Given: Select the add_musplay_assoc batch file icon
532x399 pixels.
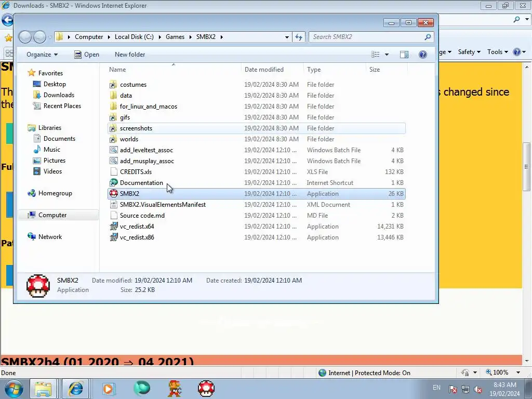Looking at the screenshot, I should pos(113,161).
